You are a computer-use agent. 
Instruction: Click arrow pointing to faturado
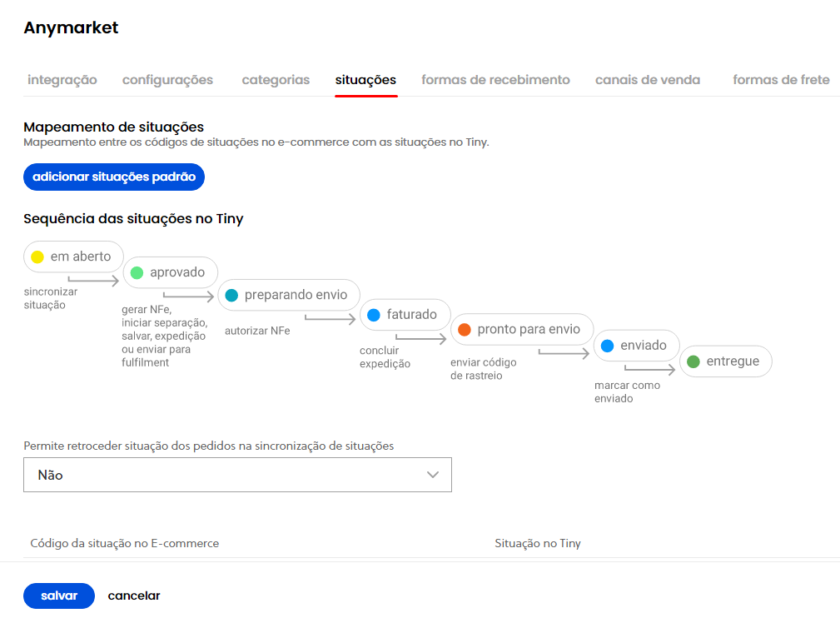[x=330, y=318]
